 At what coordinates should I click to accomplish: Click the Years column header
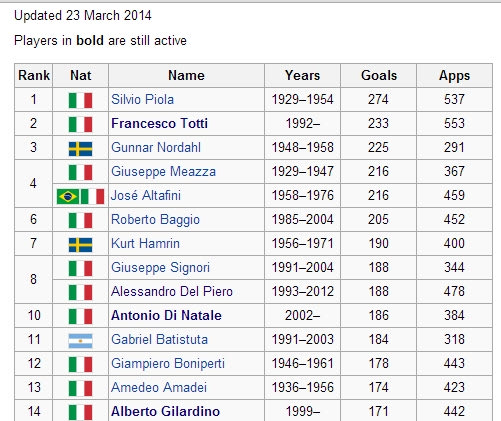302,75
